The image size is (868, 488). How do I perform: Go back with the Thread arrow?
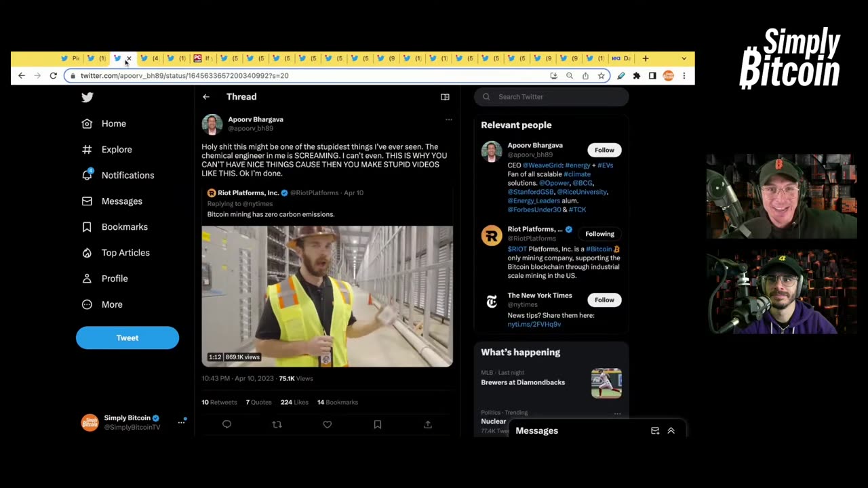point(206,97)
